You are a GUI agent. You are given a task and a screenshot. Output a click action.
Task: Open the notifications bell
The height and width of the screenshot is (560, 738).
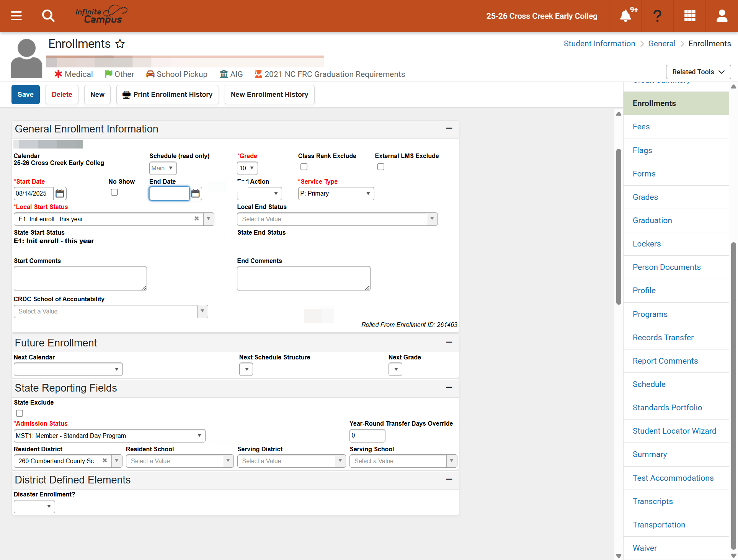(x=625, y=16)
